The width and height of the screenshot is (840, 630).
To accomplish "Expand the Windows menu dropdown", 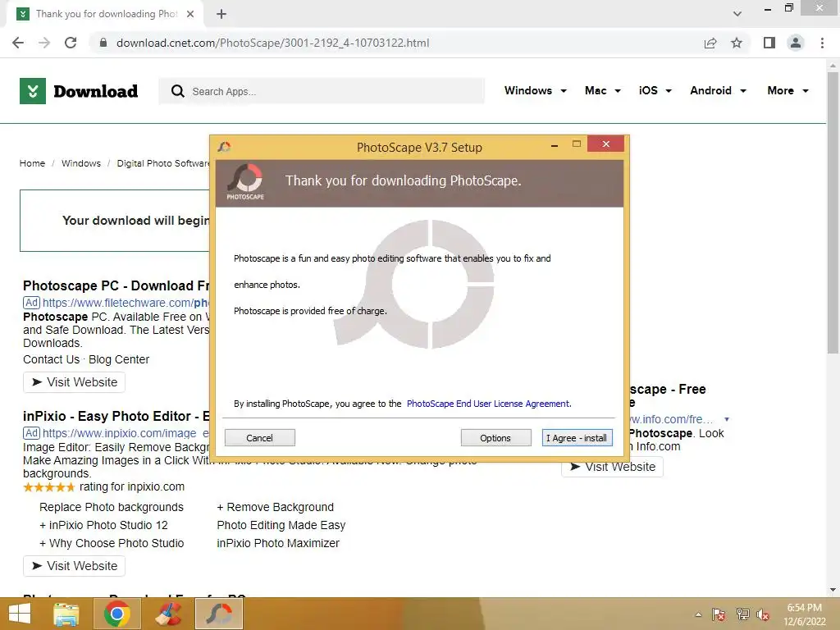I will (535, 90).
